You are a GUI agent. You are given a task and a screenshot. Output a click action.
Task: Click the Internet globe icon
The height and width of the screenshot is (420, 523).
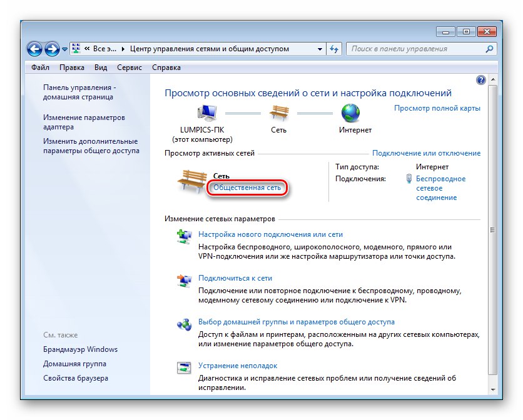(x=350, y=113)
